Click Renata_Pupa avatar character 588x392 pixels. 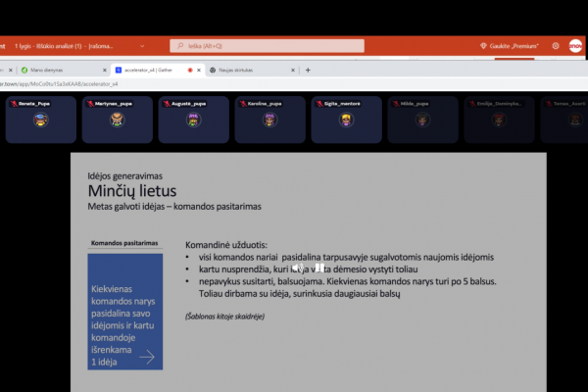click(41, 120)
